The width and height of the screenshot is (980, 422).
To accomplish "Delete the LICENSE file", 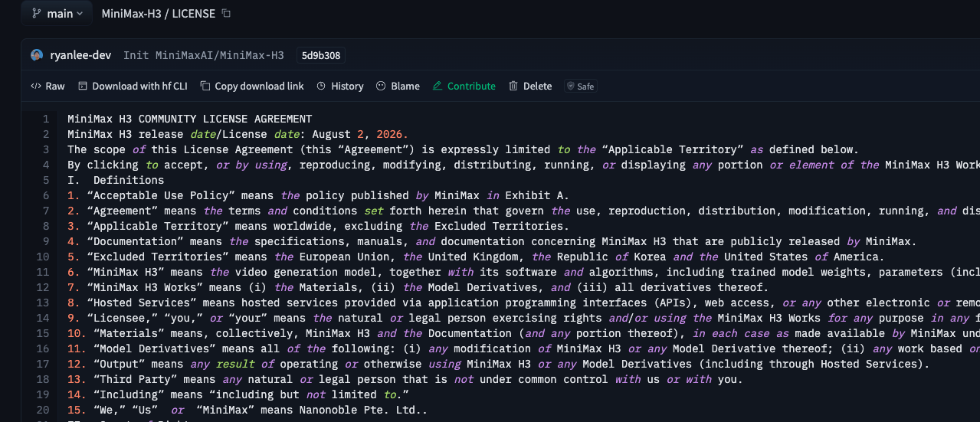I will [530, 86].
